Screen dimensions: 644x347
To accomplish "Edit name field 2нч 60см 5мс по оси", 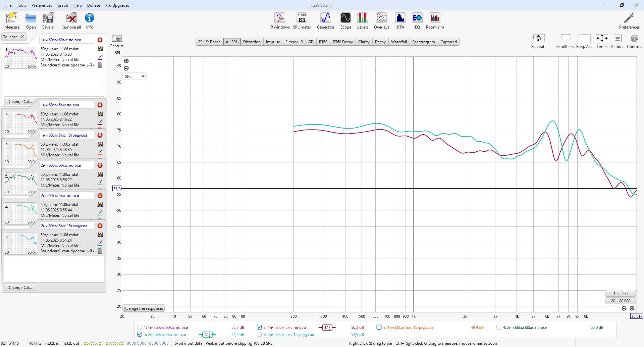I will [x=67, y=196].
